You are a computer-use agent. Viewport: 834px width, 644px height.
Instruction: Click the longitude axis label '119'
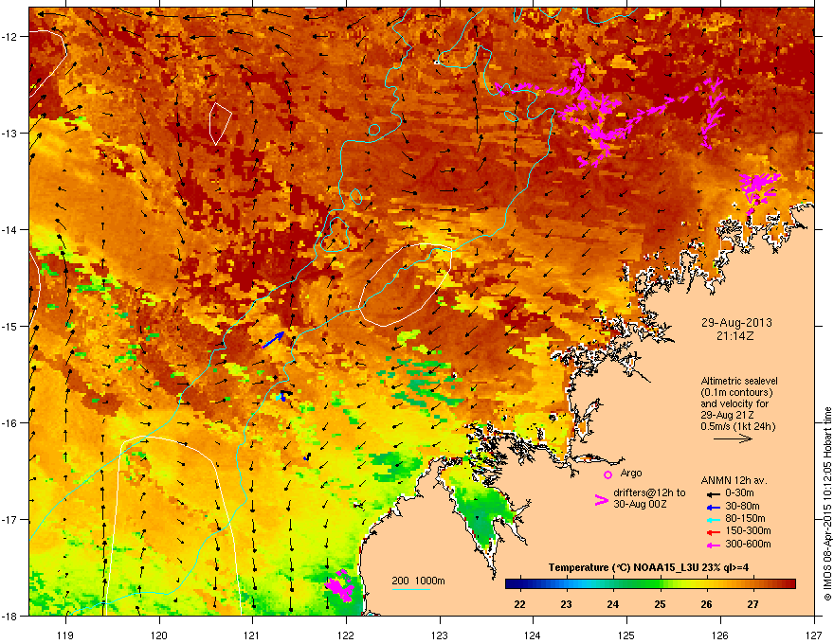65,635
